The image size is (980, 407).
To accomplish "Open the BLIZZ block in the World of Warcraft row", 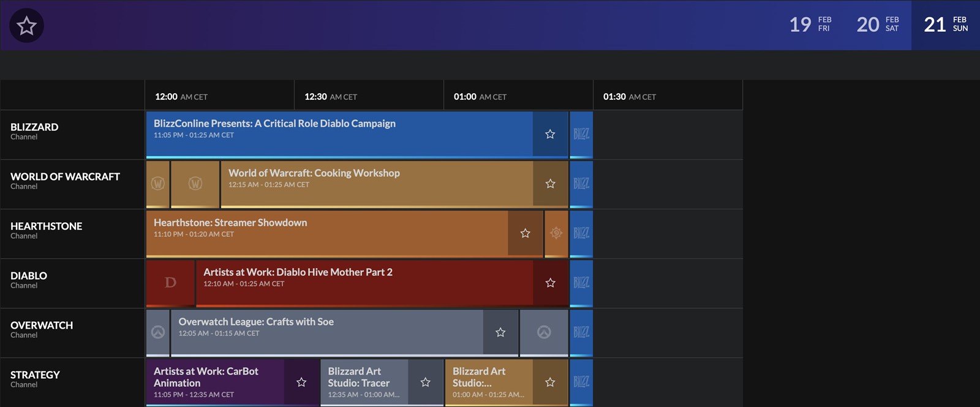I will [581, 184].
